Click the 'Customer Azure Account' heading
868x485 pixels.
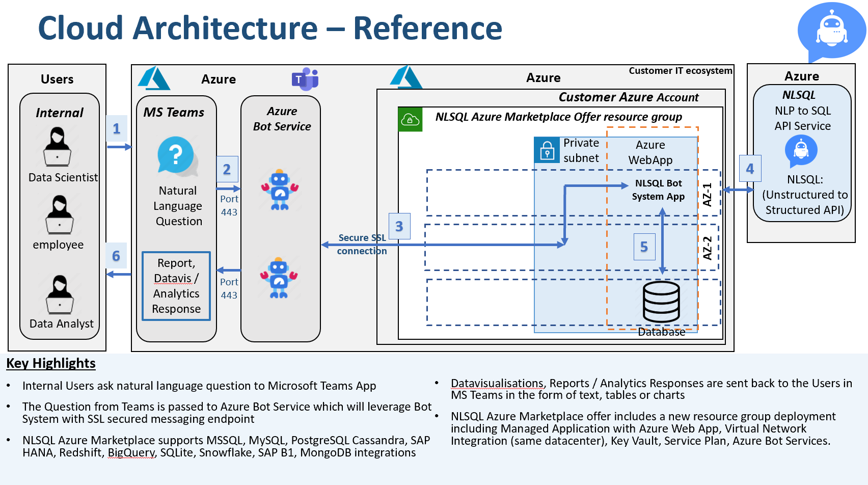click(629, 97)
